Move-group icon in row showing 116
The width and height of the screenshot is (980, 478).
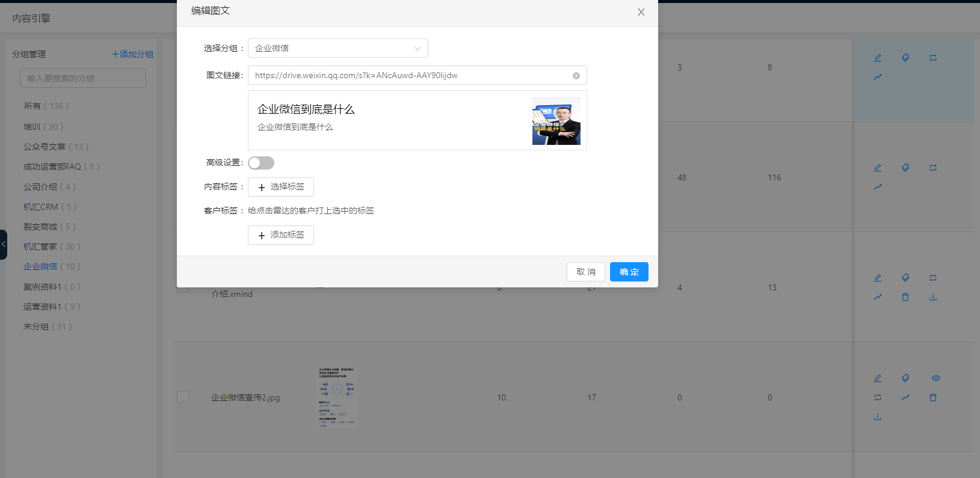pos(933,168)
